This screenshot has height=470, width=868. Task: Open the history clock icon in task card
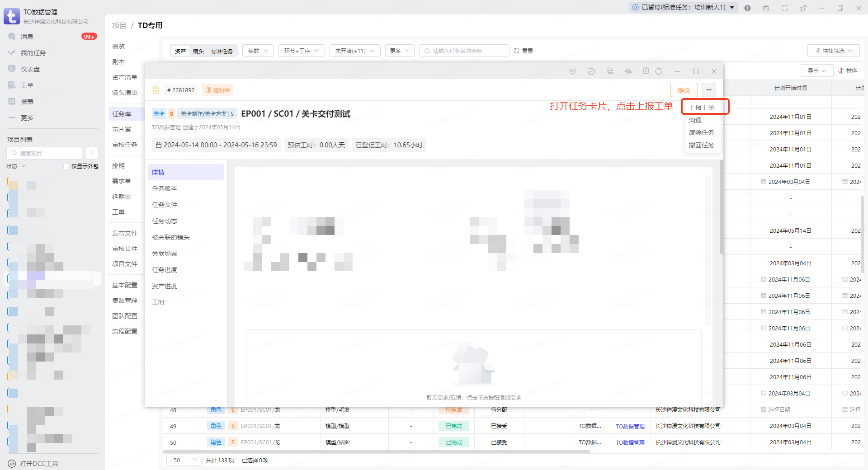click(591, 71)
